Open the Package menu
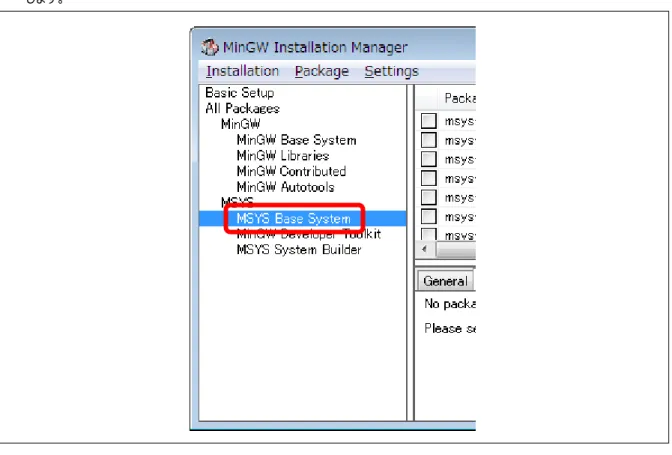The width and height of the screenshot is (672, 455). click(x=321, y=71)
